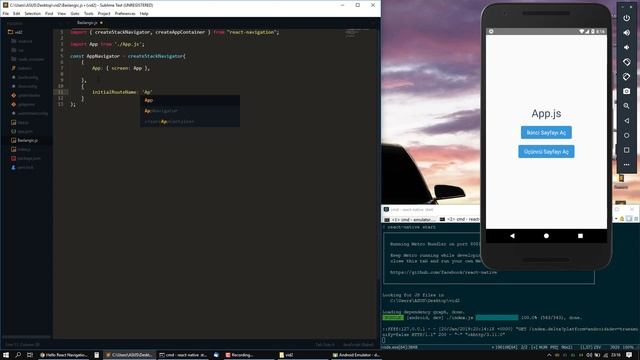Switch to Hello React Navigation browser taskbar item

(x=63, y=355)
